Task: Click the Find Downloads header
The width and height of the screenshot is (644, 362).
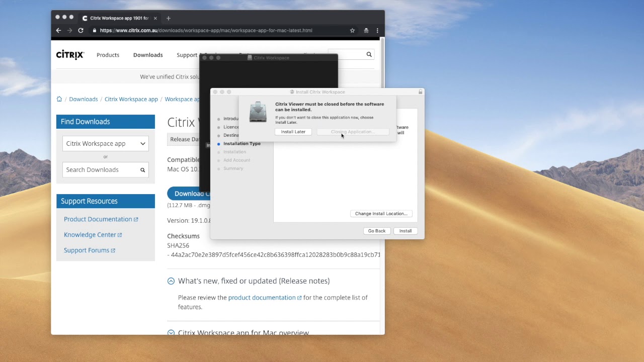Action: 106,122
